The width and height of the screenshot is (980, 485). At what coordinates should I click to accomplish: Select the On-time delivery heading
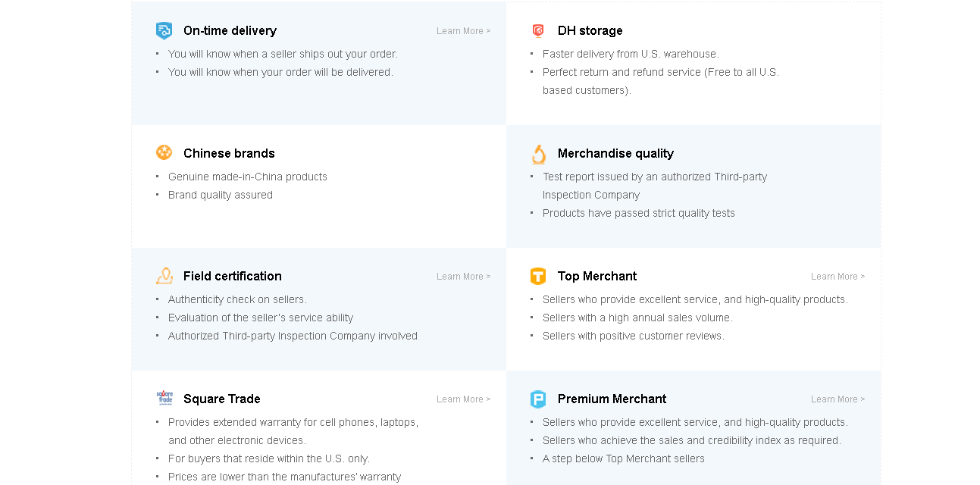230,31
